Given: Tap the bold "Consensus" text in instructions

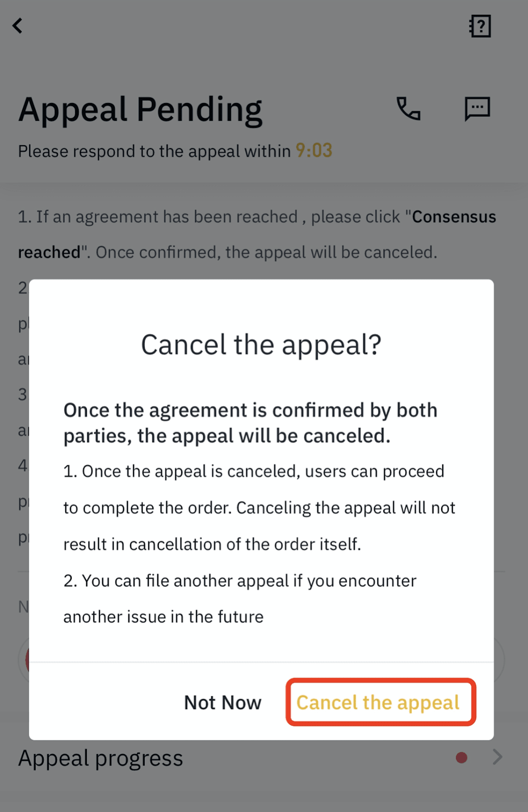Looking at the screenshot, I should coord(454,217).
